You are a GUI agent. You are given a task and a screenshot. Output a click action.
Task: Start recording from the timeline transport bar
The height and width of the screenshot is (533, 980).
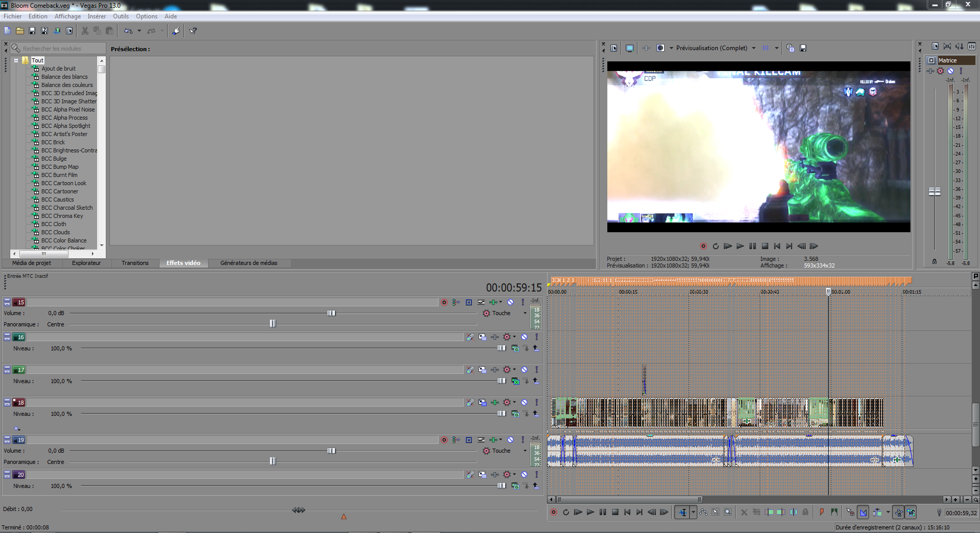[x=553, y=512]
